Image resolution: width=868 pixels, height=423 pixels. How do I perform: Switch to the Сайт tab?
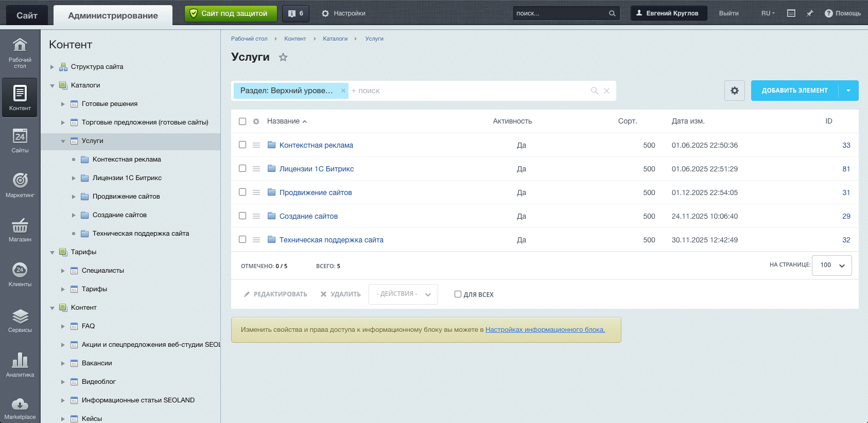coord(27,15)
